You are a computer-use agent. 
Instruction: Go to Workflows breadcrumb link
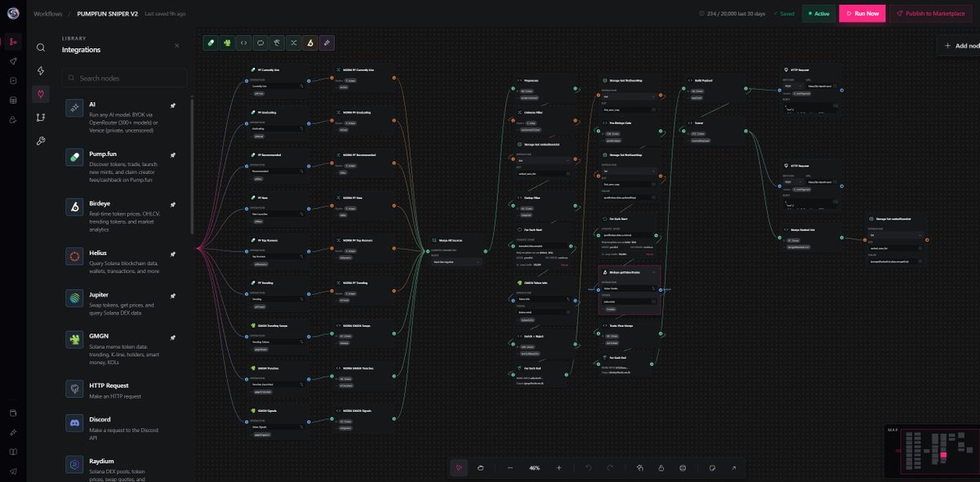click(x=49, y=14)
